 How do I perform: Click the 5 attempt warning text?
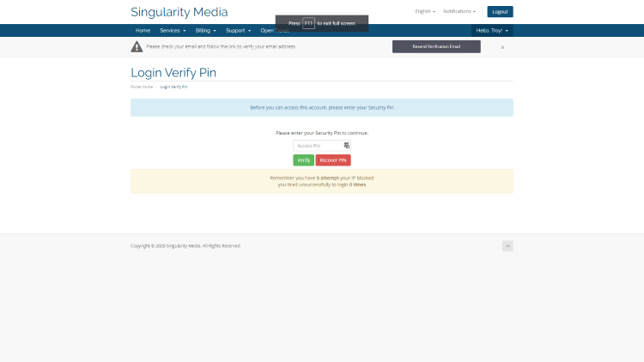tap(328, 178)
